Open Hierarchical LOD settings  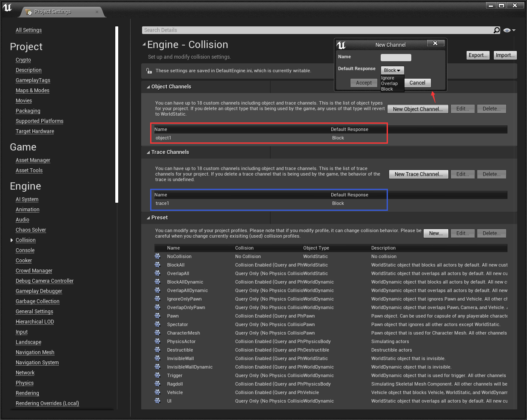[x=35, y=322]
